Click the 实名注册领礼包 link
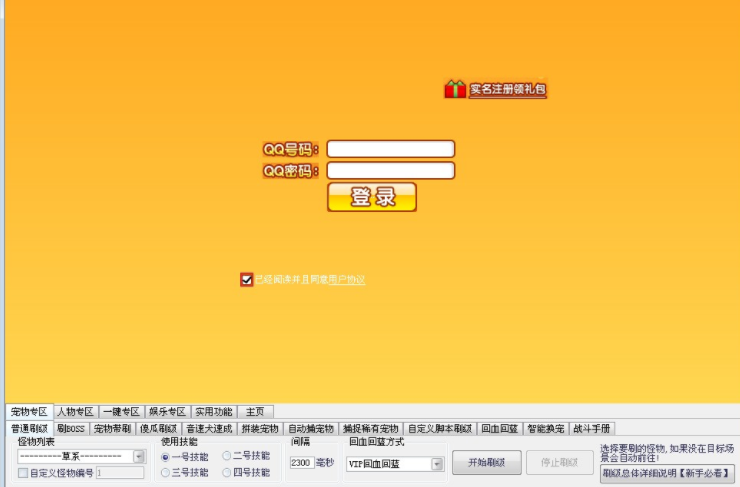 508,89
